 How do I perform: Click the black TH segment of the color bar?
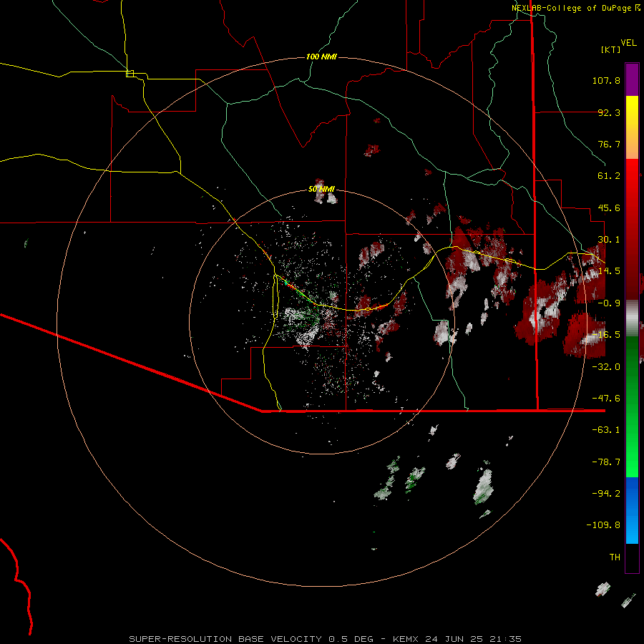632,558
